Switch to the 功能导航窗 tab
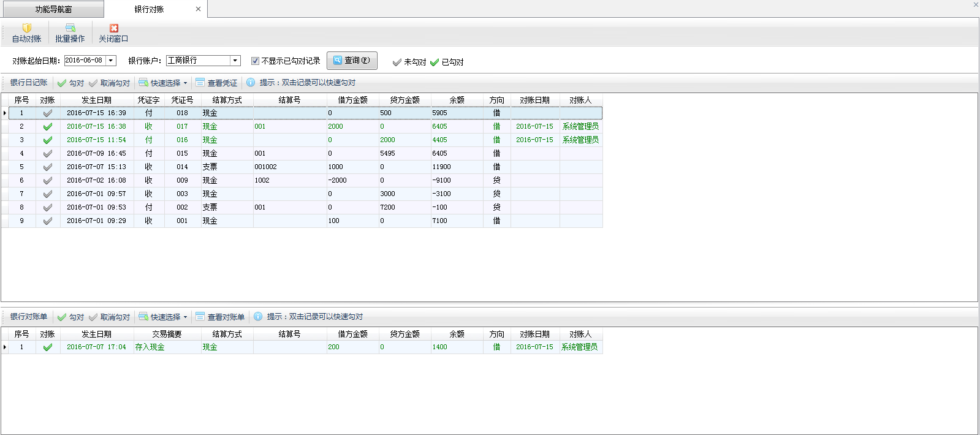Image resolution: width=980 pixels, height=435 pixels. [x=53, y=9]
